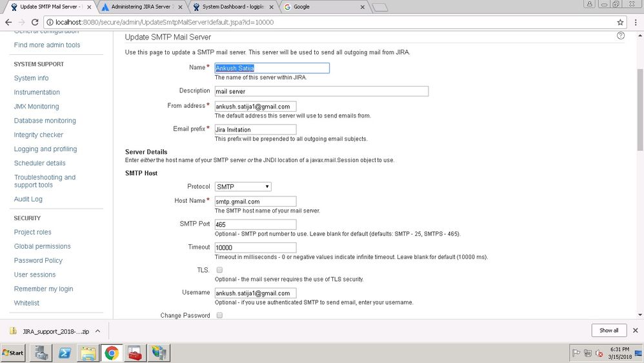Open User sessions link
Viewport: 644px width, 363px height.
[35, 275]
